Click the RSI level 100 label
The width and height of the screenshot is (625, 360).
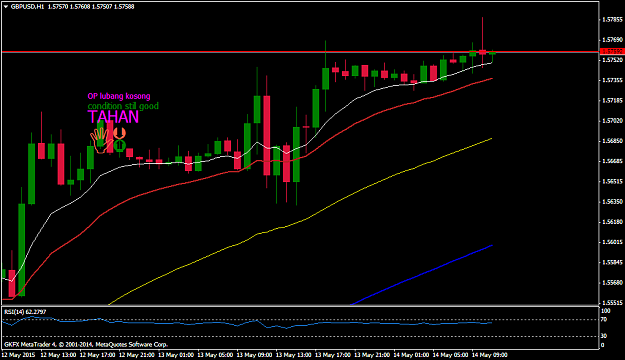point(605,311)
